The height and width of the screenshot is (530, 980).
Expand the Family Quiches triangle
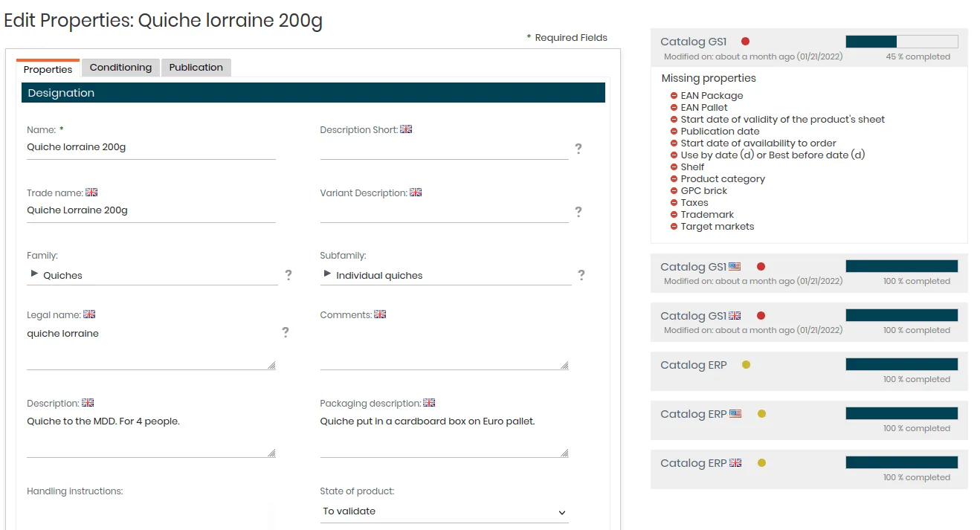click(34, 274)
